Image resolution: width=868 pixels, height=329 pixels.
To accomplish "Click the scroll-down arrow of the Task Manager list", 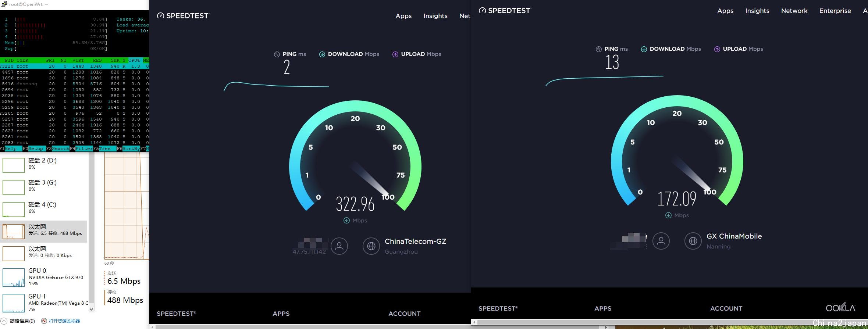I will point(92,310).
